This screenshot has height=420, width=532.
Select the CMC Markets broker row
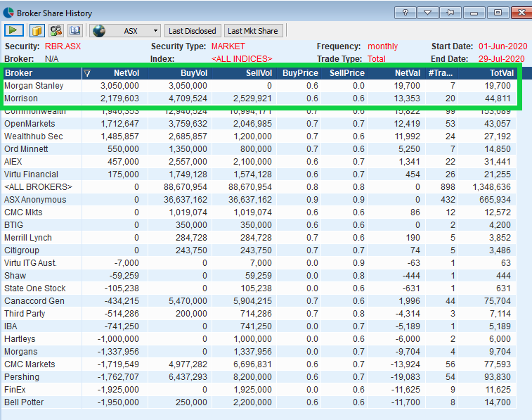point(259,364)
